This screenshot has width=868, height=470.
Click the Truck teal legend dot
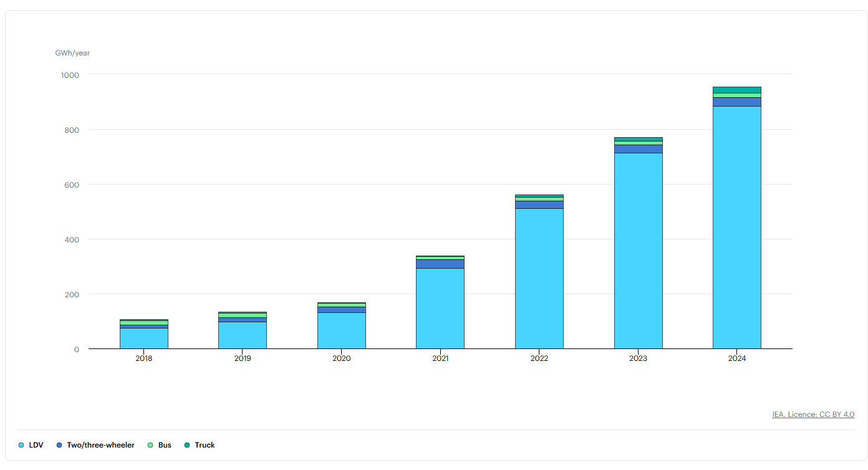[x=187, y=445]
